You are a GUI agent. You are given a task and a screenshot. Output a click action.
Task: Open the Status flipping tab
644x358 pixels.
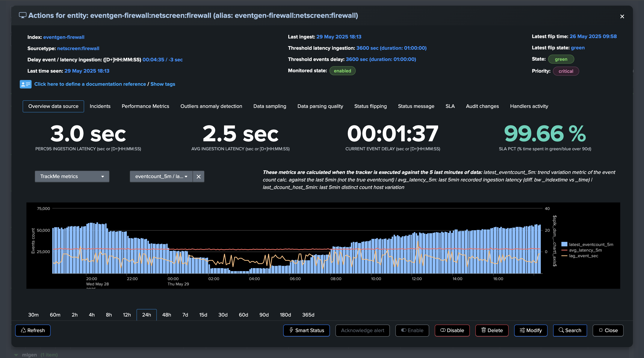tap(370, 106)
